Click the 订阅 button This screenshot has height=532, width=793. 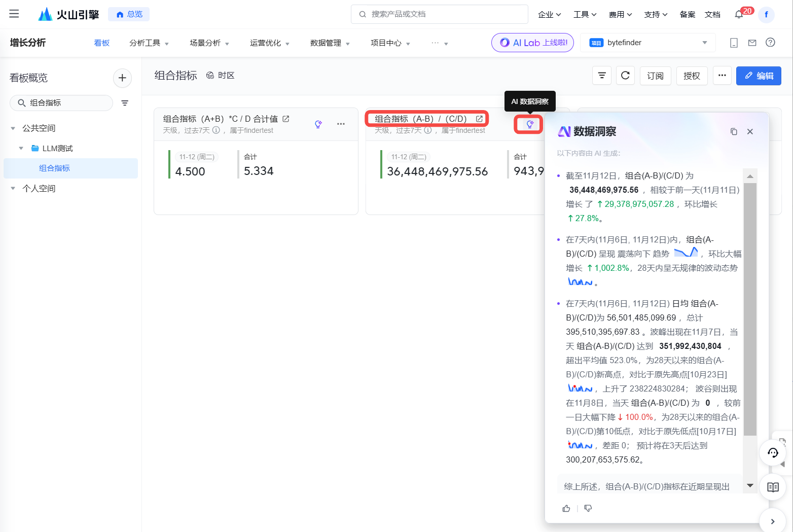655,76
